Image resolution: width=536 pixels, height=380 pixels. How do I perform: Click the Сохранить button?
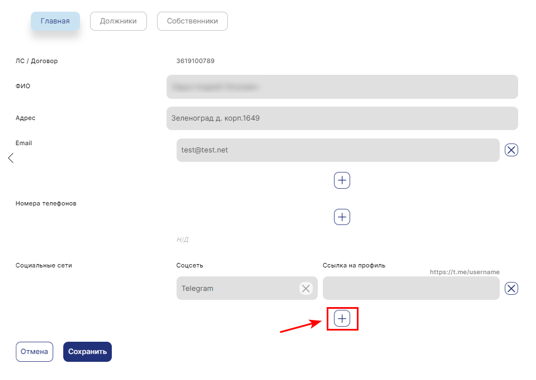coord(88,352)
